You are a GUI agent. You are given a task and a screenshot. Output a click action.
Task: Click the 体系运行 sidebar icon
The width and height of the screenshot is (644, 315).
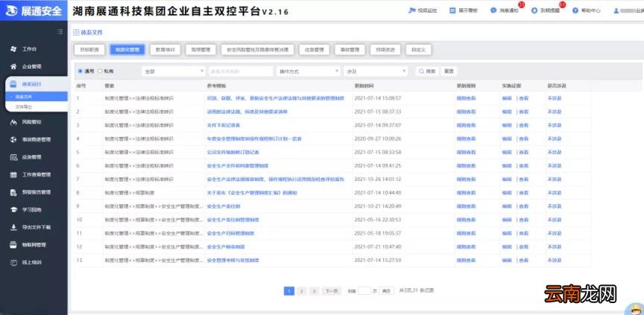[x=13, y=84]
